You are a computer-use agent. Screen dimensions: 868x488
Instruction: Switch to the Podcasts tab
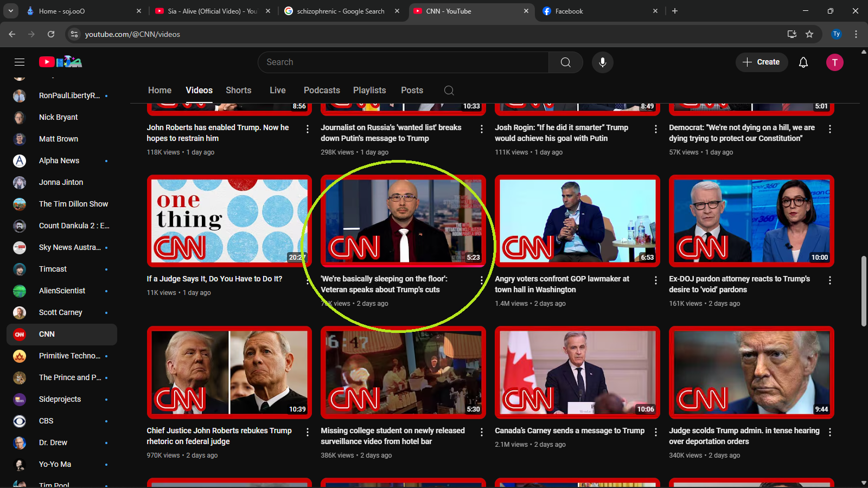pos(322,91)
